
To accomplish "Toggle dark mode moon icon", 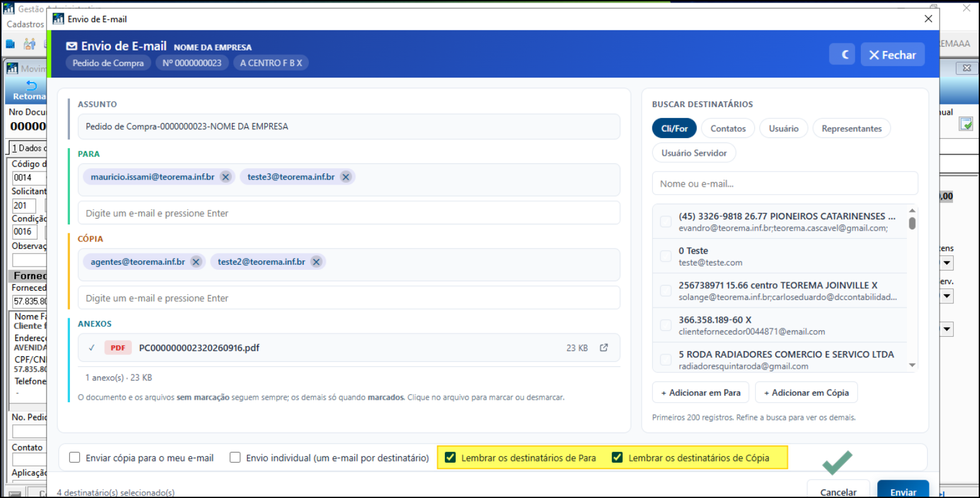I will point(842,55).
